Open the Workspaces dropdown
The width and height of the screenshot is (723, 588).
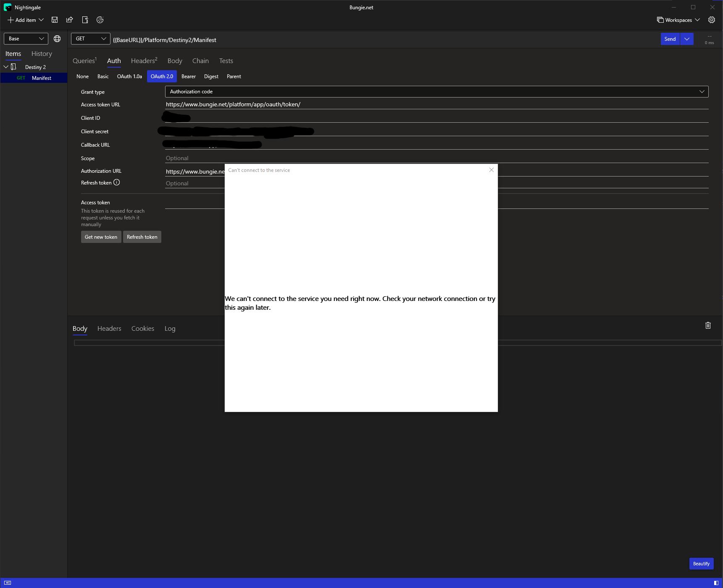pyautogui.click(x=678, y=20)
